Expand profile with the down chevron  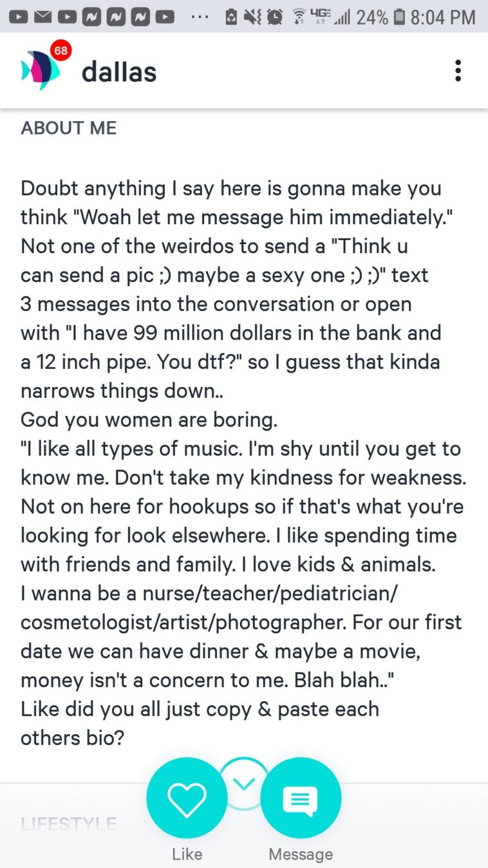(x=243, y=783)
